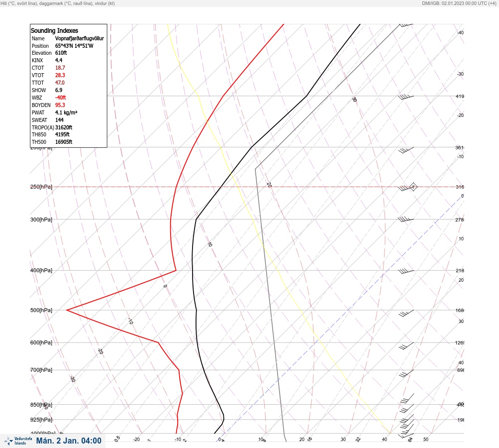Click the 850[hPa] pressure label

41,405
